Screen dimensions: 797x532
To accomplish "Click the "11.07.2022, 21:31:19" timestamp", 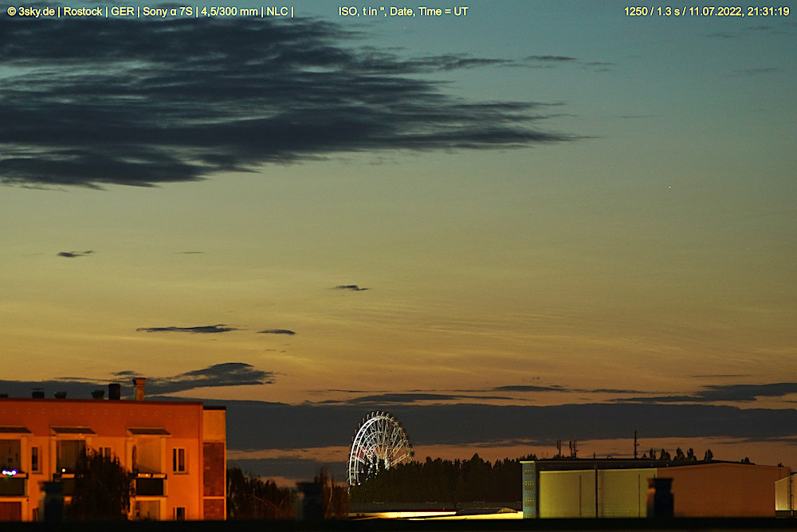I will click(739, 12).
